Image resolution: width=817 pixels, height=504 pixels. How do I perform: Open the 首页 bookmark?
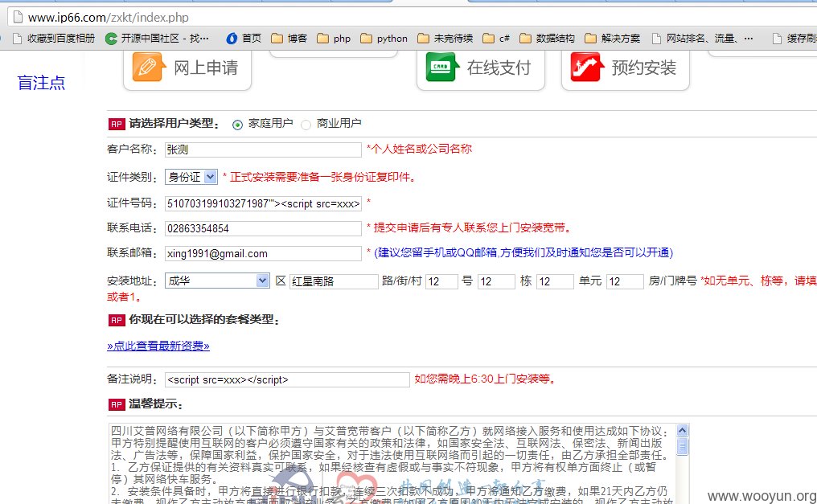(x=244, y=38)
